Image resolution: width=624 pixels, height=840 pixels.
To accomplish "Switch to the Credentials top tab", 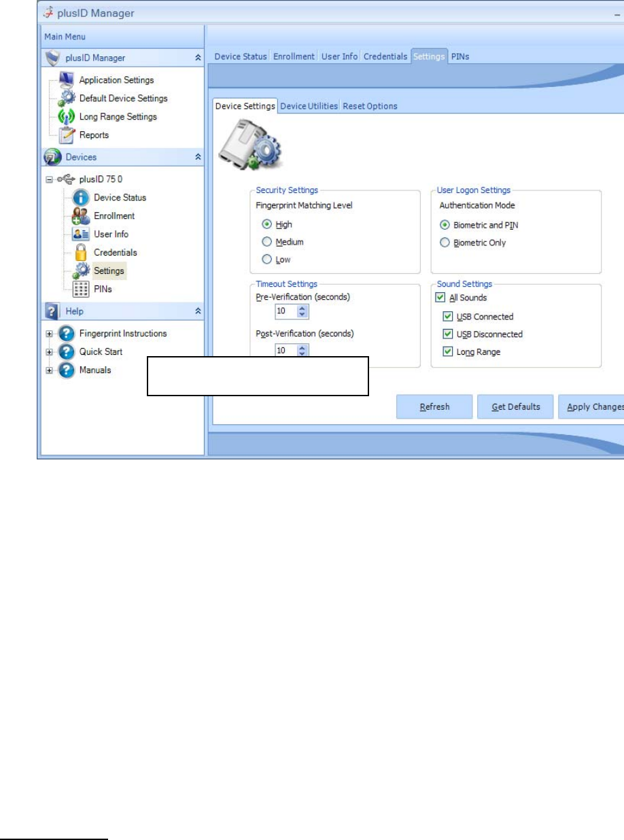I will (385, 56).
